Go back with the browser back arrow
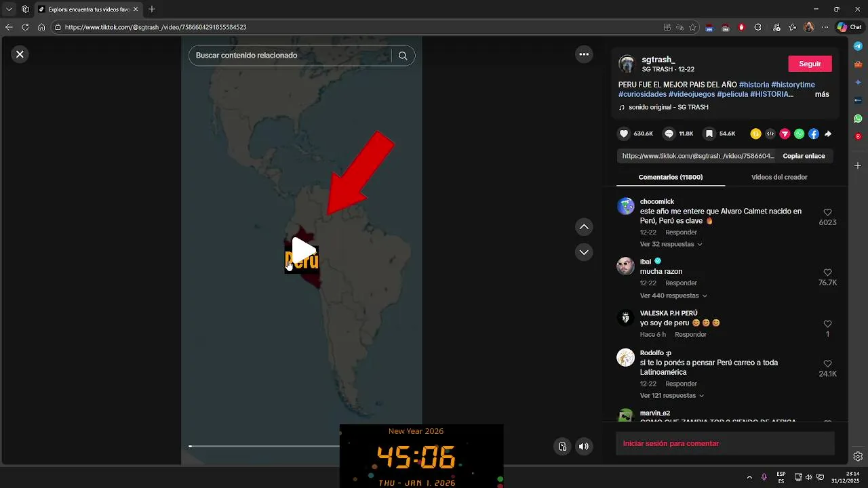This screenshot has height=488, width=868. point(9,27)
